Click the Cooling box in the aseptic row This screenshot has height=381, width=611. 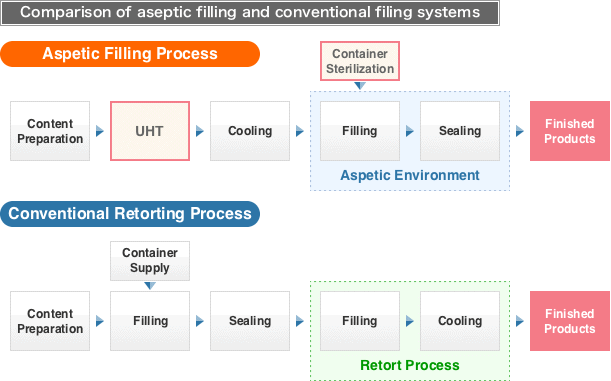(250, 131)
